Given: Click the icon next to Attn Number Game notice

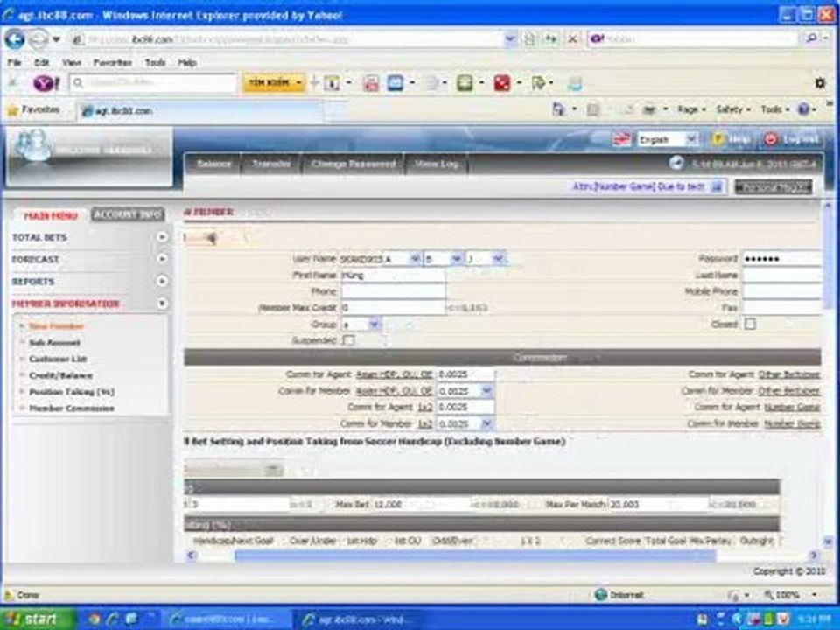Looking at the screenshot, I should (717, 186).
